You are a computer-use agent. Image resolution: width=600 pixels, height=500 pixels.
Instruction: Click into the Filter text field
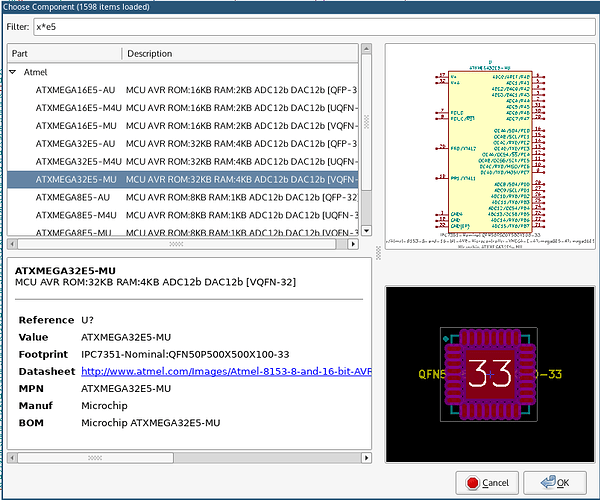point(314,27)
